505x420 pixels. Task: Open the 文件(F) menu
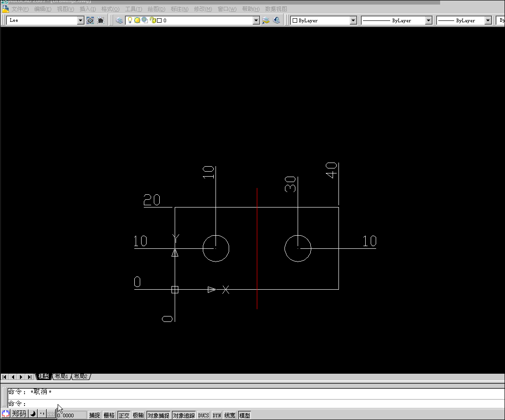point(20,9)
